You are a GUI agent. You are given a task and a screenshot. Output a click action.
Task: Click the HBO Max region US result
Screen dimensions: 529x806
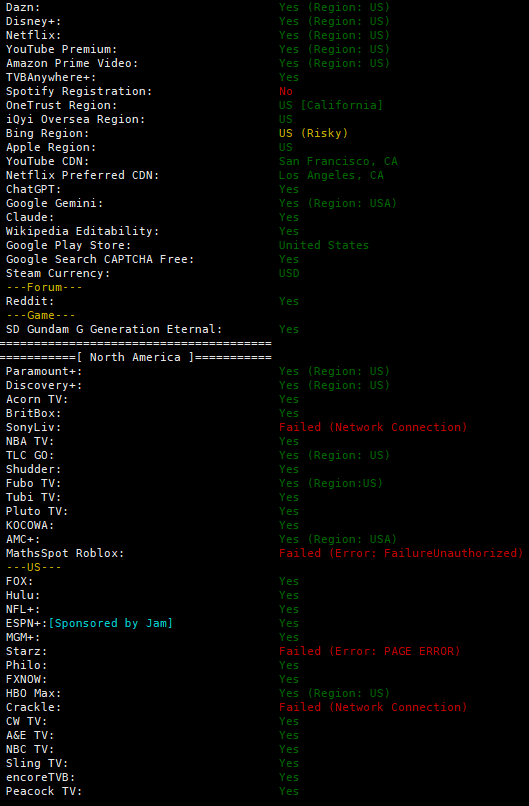(335, 693)
